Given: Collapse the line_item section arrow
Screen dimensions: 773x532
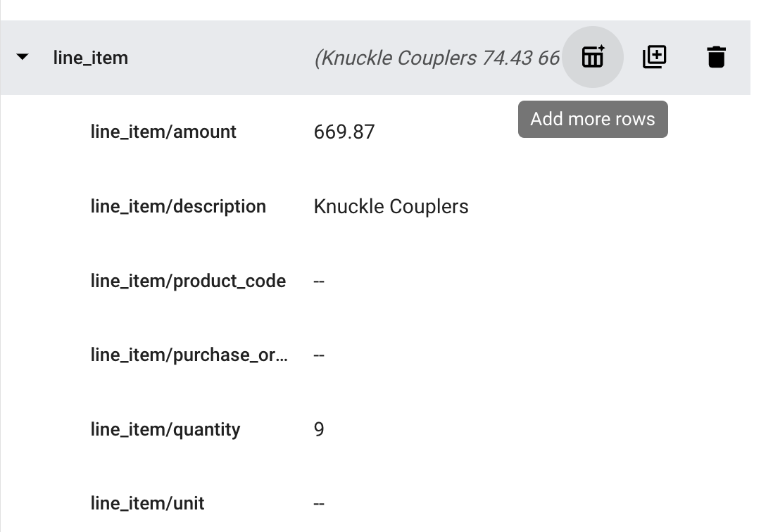Looking at the screenshot, I should [x=23, y=57].
